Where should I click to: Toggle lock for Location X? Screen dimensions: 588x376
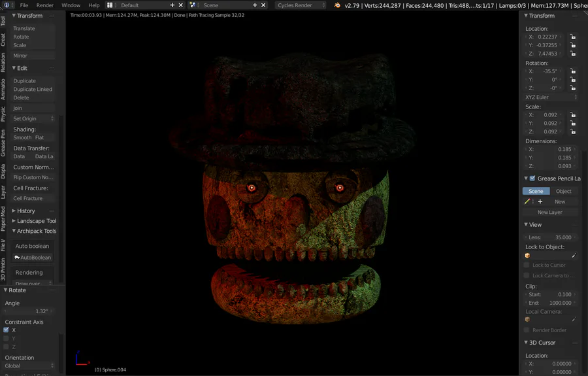click(573, 37)
